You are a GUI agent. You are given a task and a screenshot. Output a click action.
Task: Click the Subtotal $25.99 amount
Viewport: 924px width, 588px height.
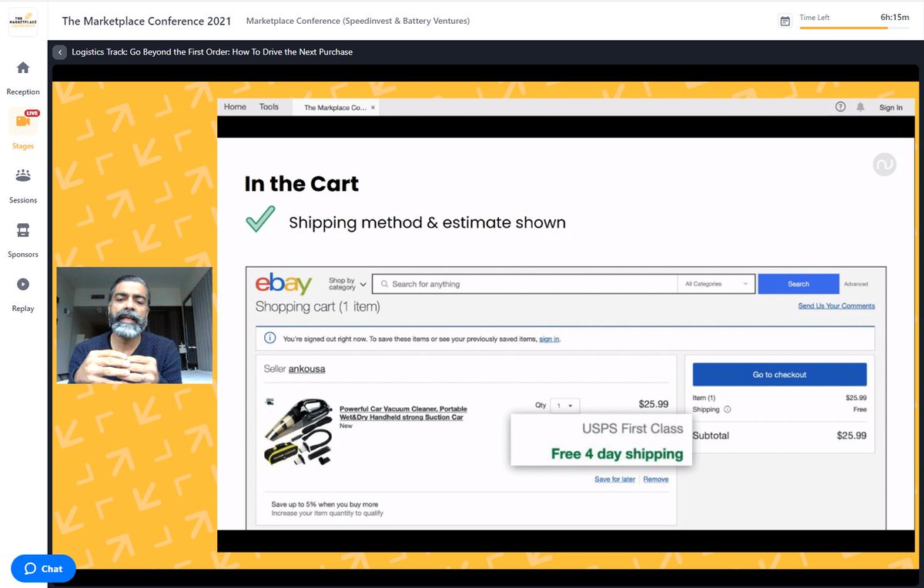[x=852, y=436]
